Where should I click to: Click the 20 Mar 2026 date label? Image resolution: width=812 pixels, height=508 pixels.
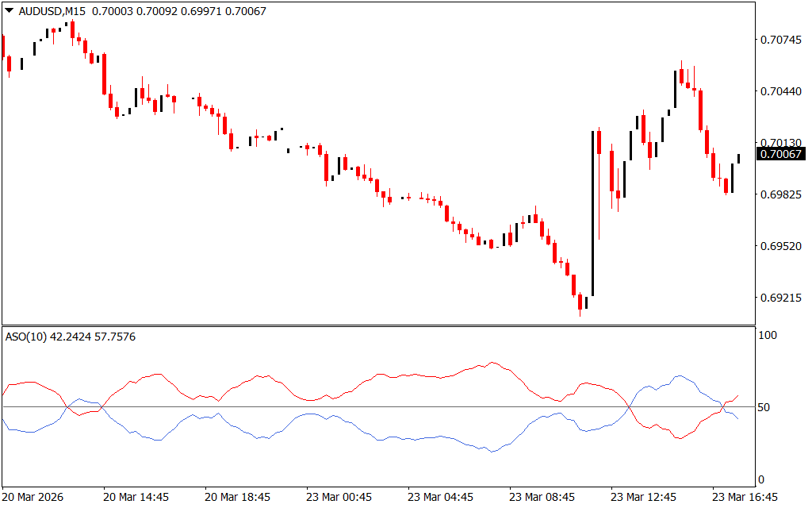(x=35, y=497)
